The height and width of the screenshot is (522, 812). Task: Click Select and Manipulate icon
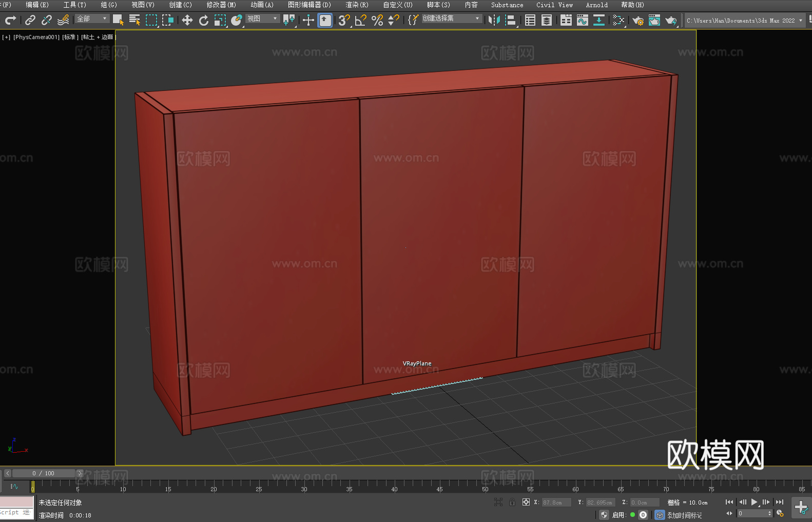(308, 20)
